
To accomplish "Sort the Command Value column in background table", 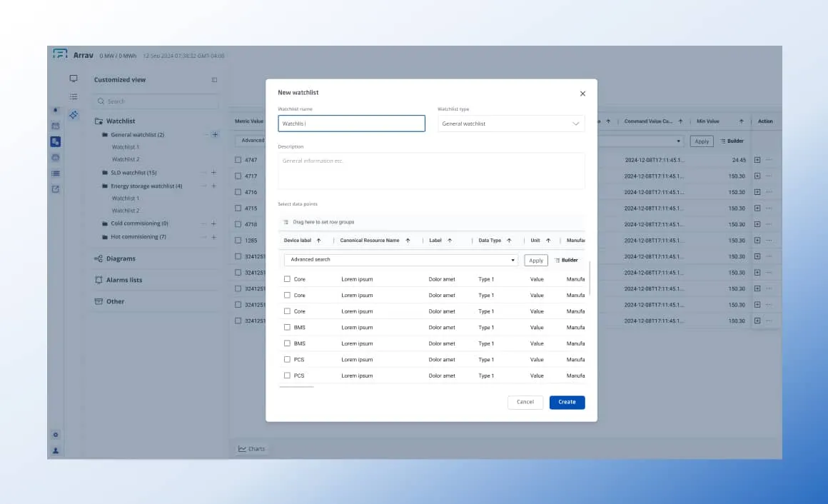I will (680, 121).
